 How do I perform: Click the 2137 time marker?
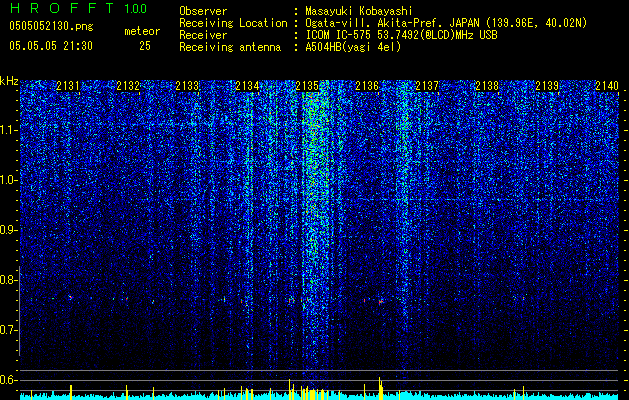pos(427,85)
